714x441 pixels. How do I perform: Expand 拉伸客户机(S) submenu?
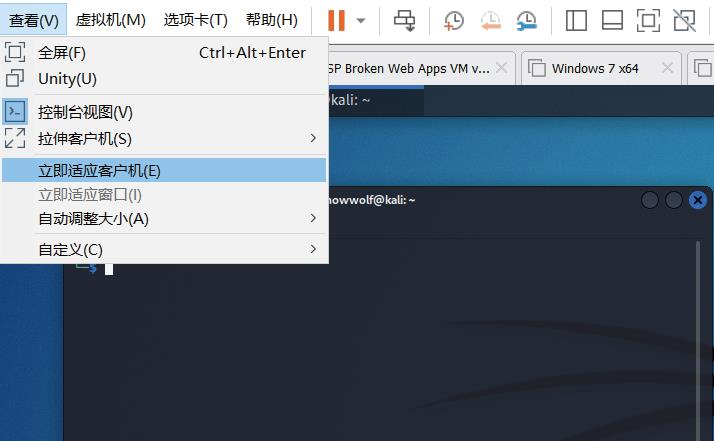click(164, 138)
